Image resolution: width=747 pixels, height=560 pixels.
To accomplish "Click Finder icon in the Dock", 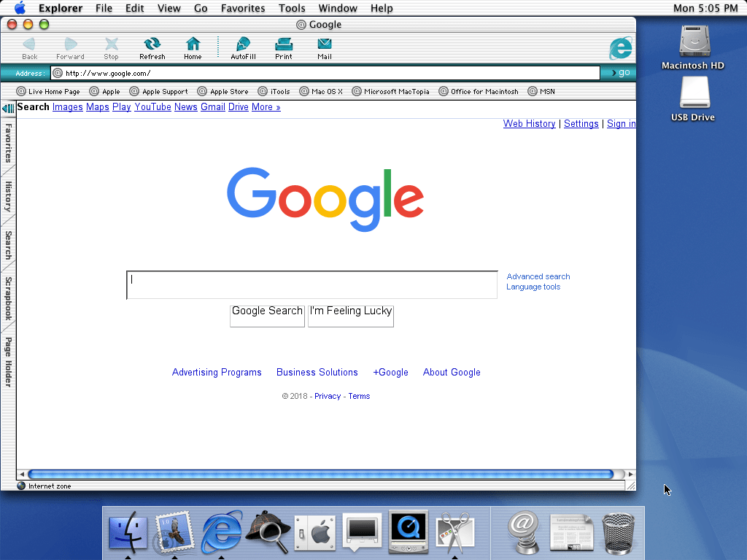I will (128, 532).
